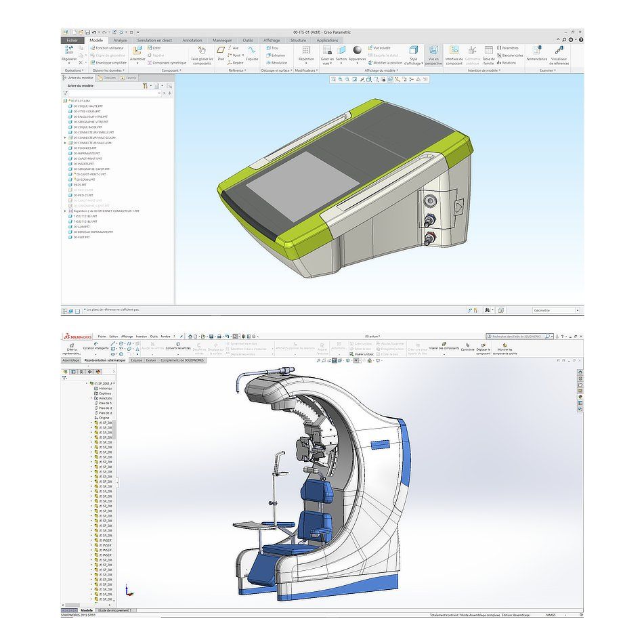Open the Fichier menu in Creo

(72, 40)
